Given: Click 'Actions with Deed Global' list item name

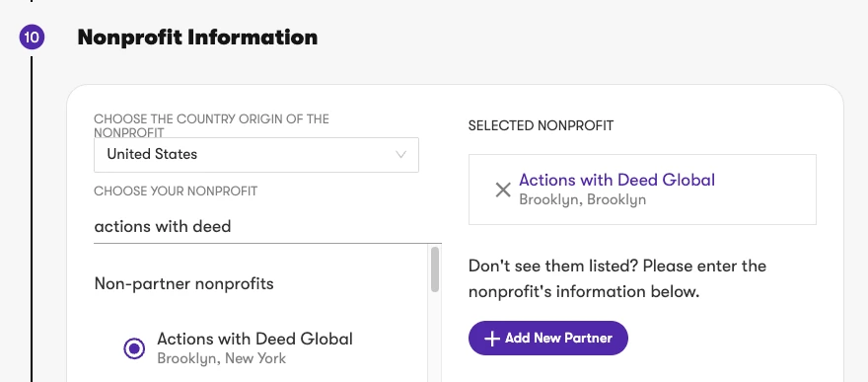Looking at the screenshot, I should point(254,339).
